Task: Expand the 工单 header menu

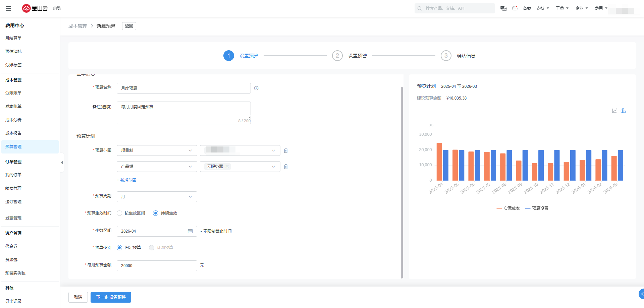Action: 562,8
